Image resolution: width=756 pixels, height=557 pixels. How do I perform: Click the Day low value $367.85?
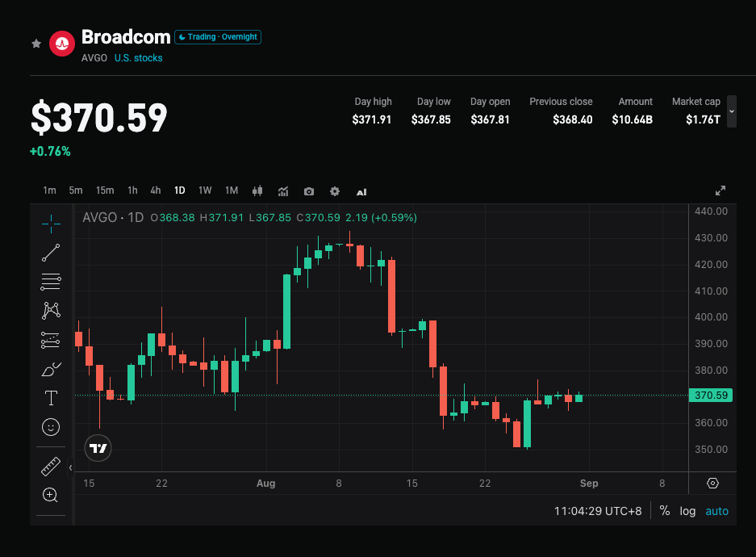point(431,119)
